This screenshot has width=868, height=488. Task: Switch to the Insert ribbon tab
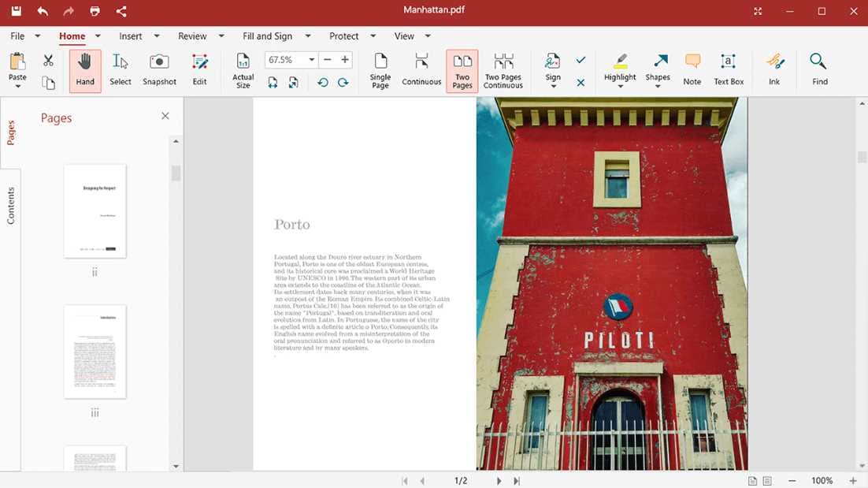click(x=132, y=35)
